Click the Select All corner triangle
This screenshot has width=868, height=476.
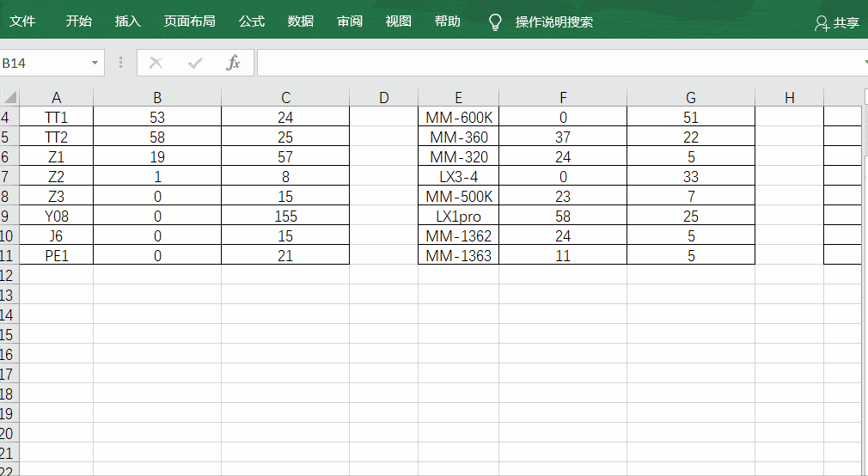point(9,98)
